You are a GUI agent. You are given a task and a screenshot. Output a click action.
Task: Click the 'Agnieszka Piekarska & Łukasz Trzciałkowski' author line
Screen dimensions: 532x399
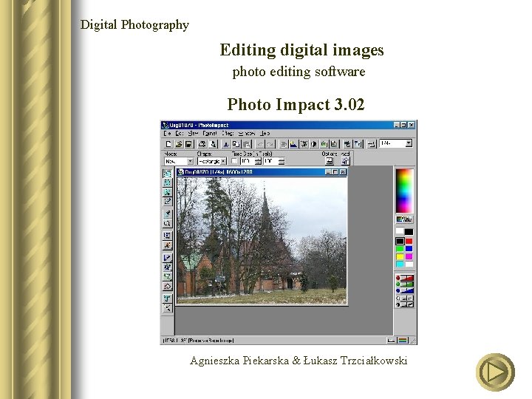(299, 361)
